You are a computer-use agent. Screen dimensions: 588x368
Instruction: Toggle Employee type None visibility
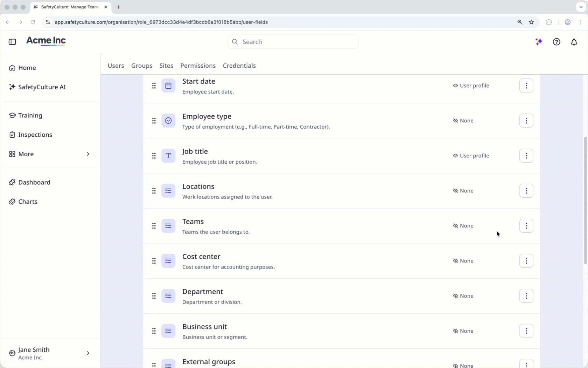pyautogui.click(x=463, y=121)
